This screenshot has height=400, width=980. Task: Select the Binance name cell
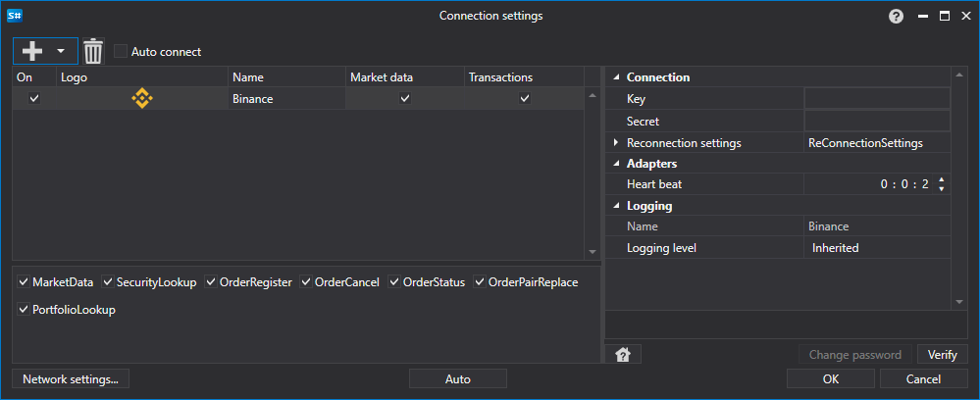(286, 99)
